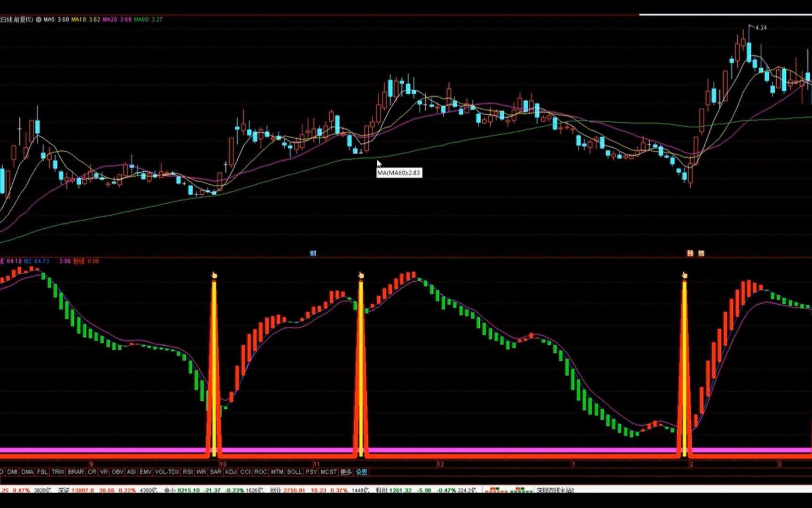Viewport: 812px width, 508px height.
Task: Select the DMA indicator tab
Action: (x=27, y=472)
